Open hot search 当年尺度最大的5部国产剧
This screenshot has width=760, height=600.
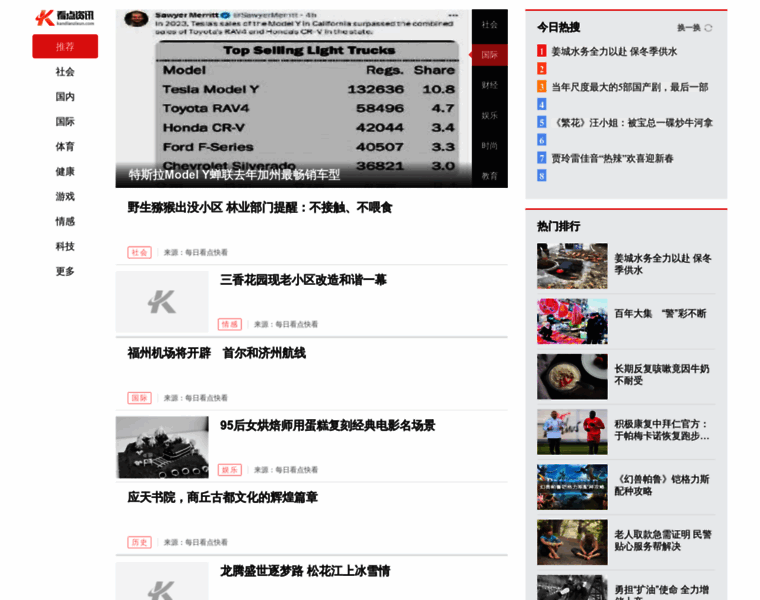click(630, 87)
